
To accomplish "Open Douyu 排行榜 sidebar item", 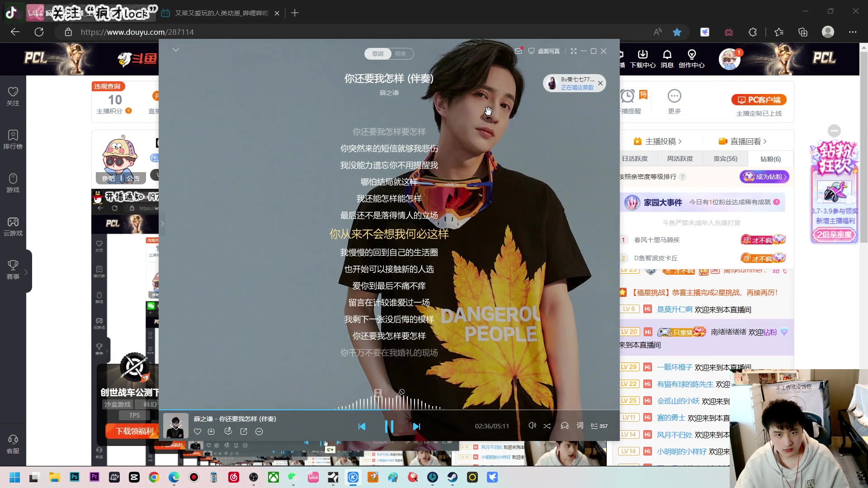I will pyautogui.click(x=13, y=140).
